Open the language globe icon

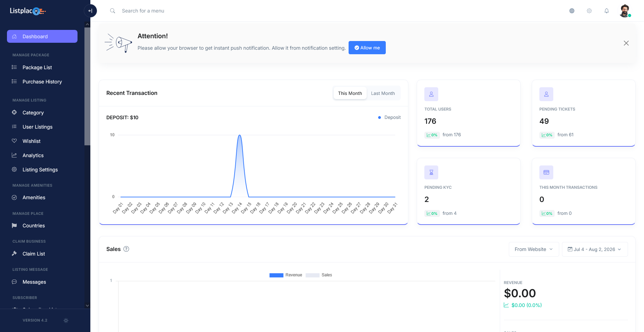coord(572,11)
